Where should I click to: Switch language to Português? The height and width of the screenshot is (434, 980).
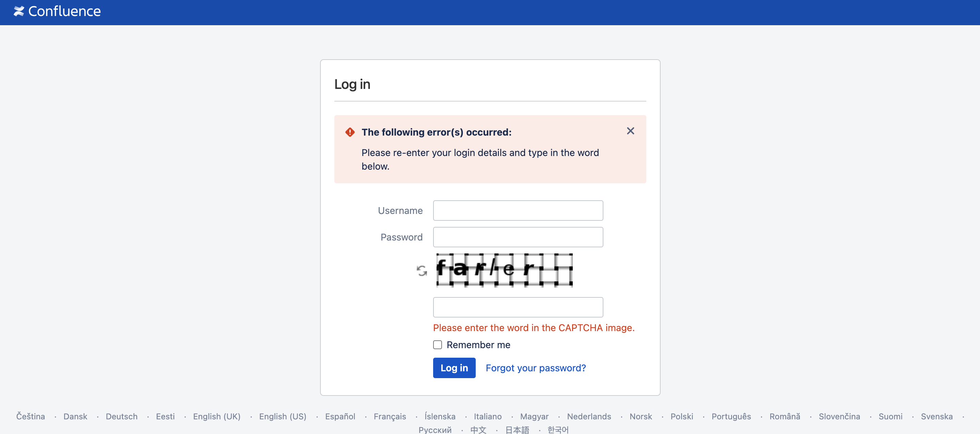click(x=731, y=416)
